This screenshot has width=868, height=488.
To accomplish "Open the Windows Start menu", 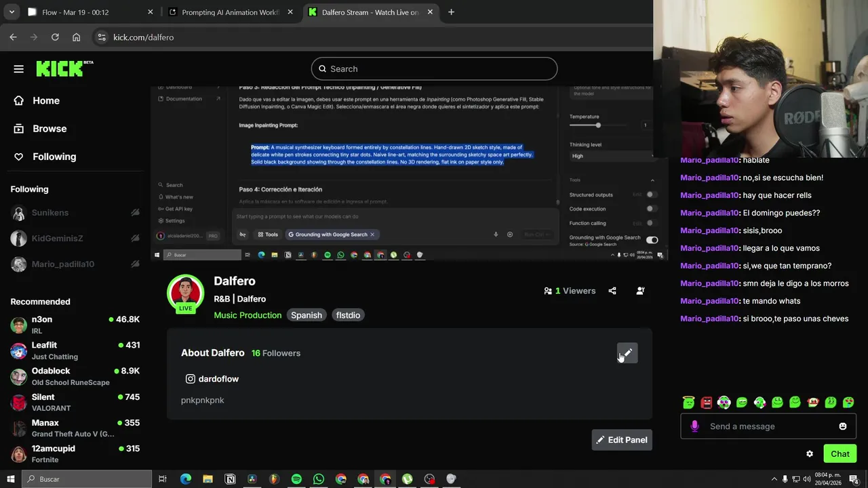I will [x=10, y=479].
